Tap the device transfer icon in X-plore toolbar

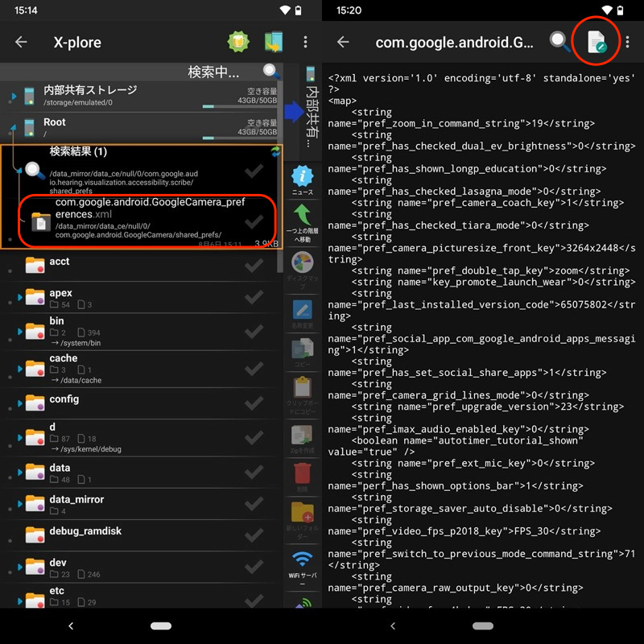274,42
